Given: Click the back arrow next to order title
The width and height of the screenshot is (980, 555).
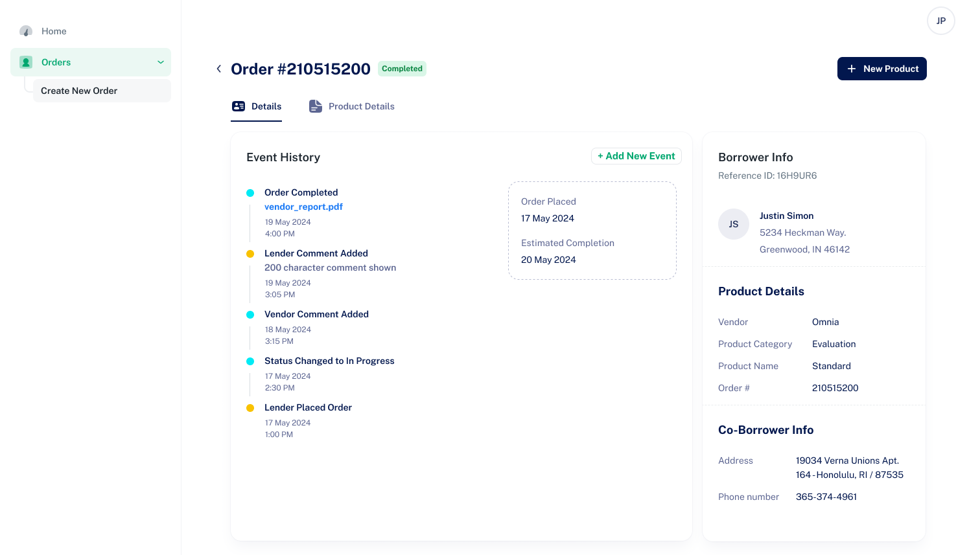Looking at the screenshot, I should coord(218,68).
